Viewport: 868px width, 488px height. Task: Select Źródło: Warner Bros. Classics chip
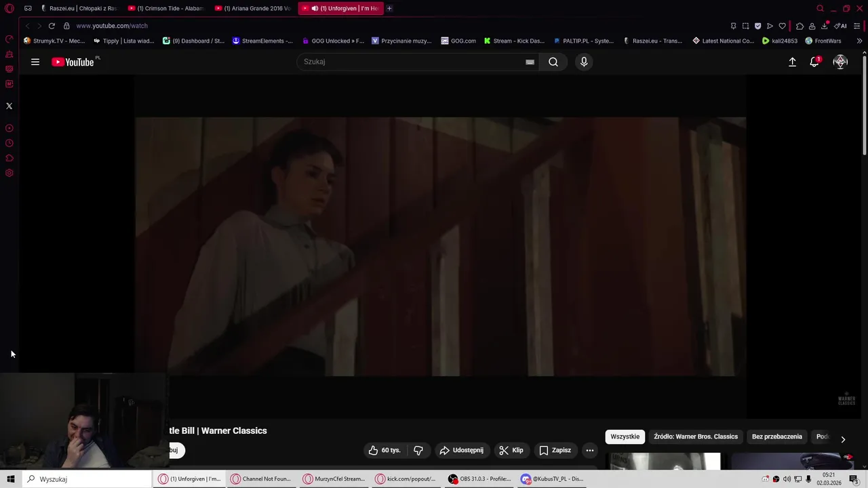[696, 436]
